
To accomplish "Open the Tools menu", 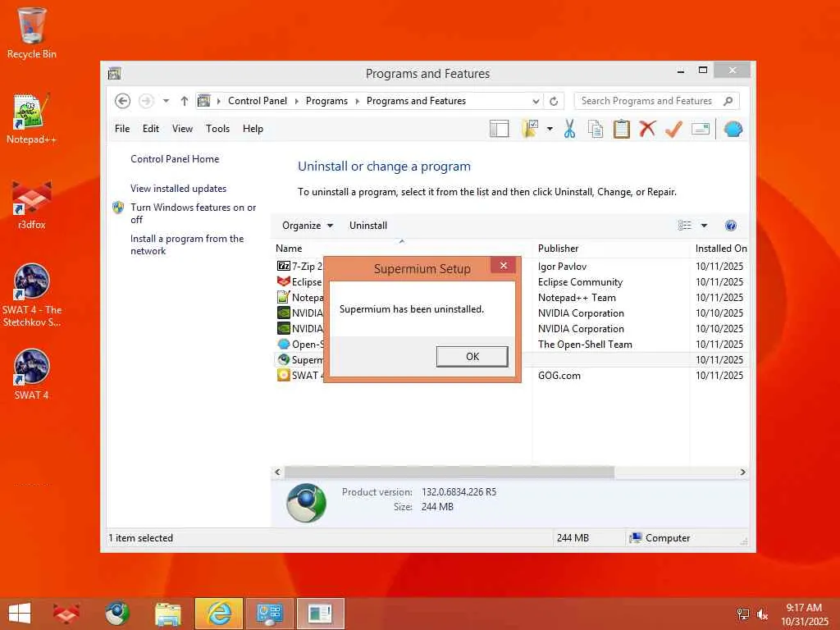I will point(217,129).
